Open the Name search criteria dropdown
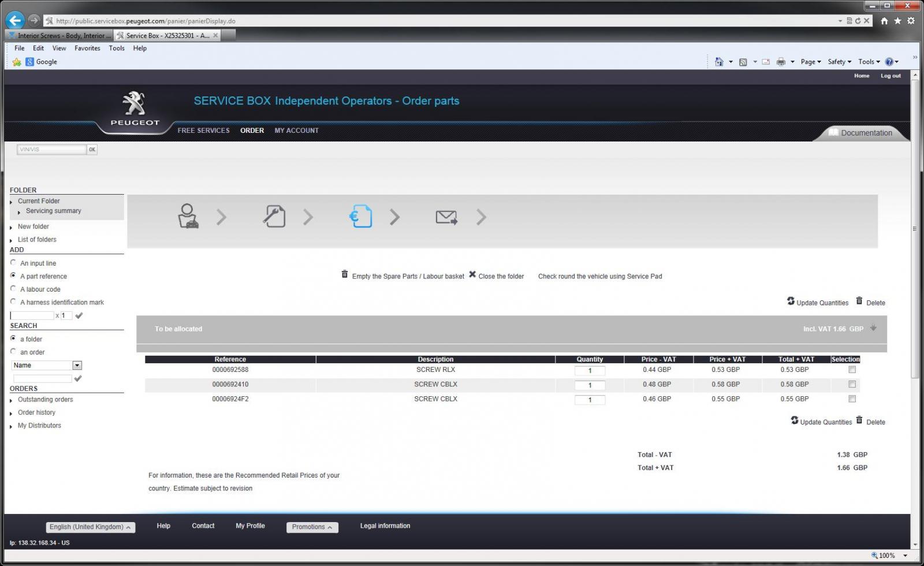 [77, 365]
